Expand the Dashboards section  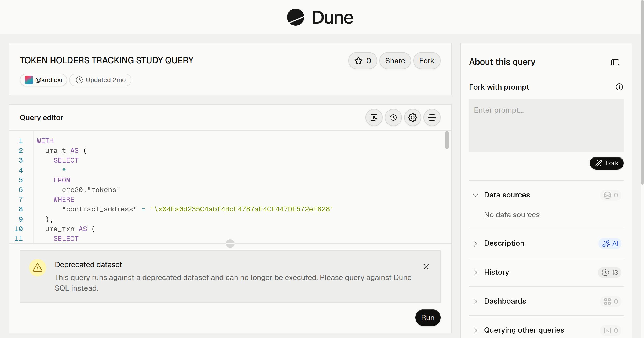click(x=475, y=301)
